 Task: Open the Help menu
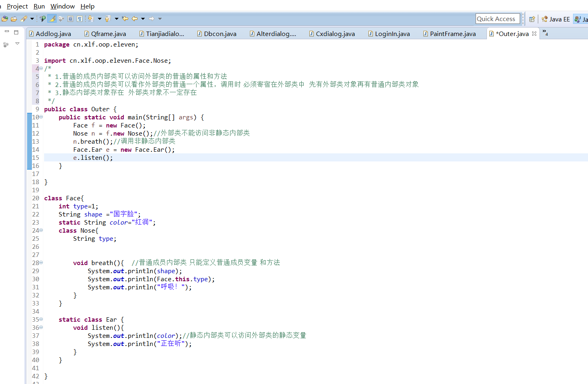pyautogui.click(x=87, y=6)
